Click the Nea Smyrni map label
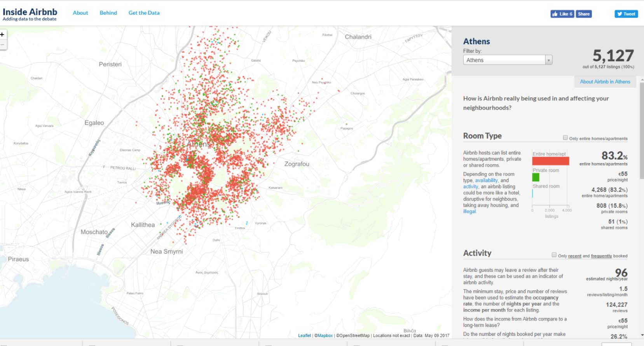Viewport: 644px width, 346px height. point(166,252)
